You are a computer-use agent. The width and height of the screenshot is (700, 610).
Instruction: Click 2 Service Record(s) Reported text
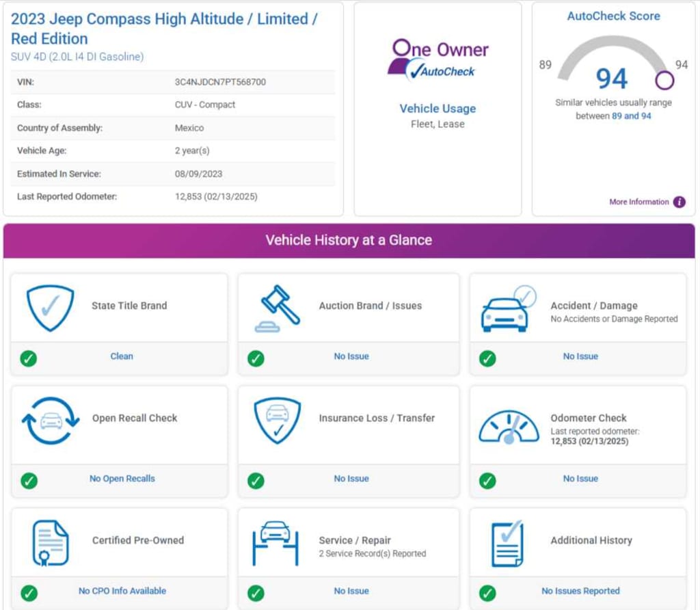(x=373, y=554)
